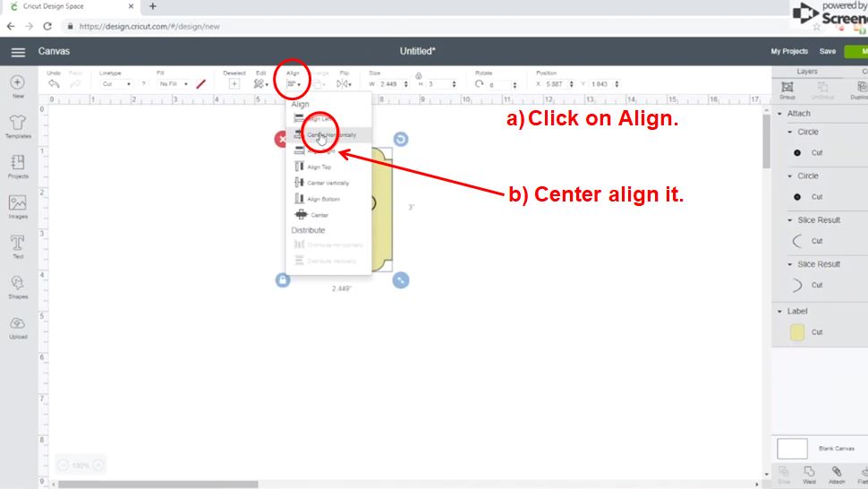Choose Center Horizontally in Align menu
Image resolution: width=868 pixels, height=489 pixels.
[328, 134]
